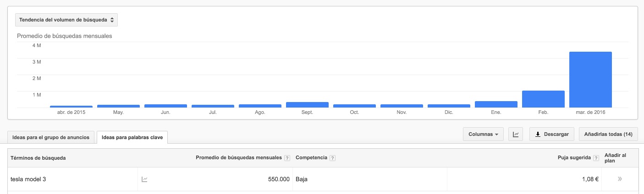Screen dimensions: 644x194
Task: Open the Columnas dropdown
Action: click(483, 134)
